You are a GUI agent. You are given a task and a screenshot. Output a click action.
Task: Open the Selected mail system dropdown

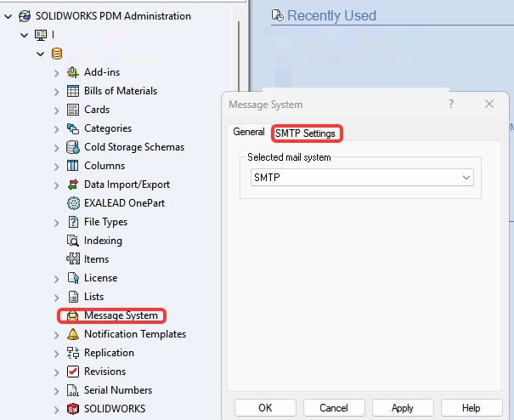362,177
